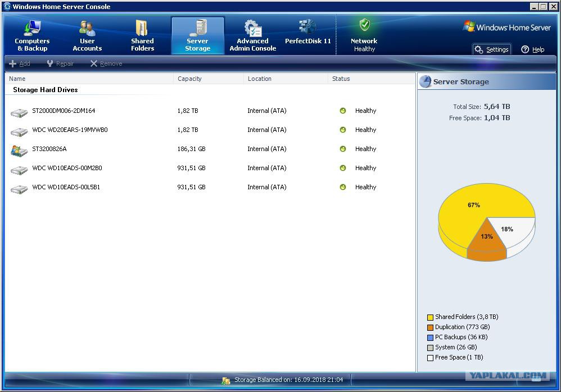Click the gray System legend swatch
The image size is (561, 392).
pyautogui.click(x=430, y=348)
